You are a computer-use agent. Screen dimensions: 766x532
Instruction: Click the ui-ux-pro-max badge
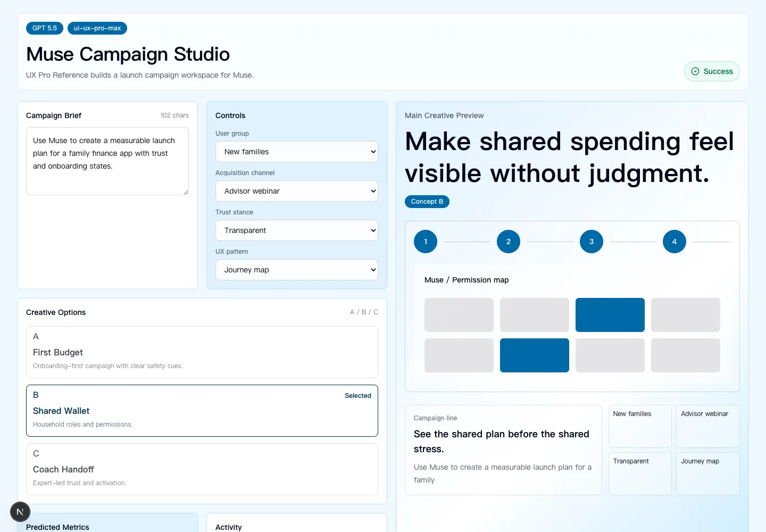(x=97, y=28)
